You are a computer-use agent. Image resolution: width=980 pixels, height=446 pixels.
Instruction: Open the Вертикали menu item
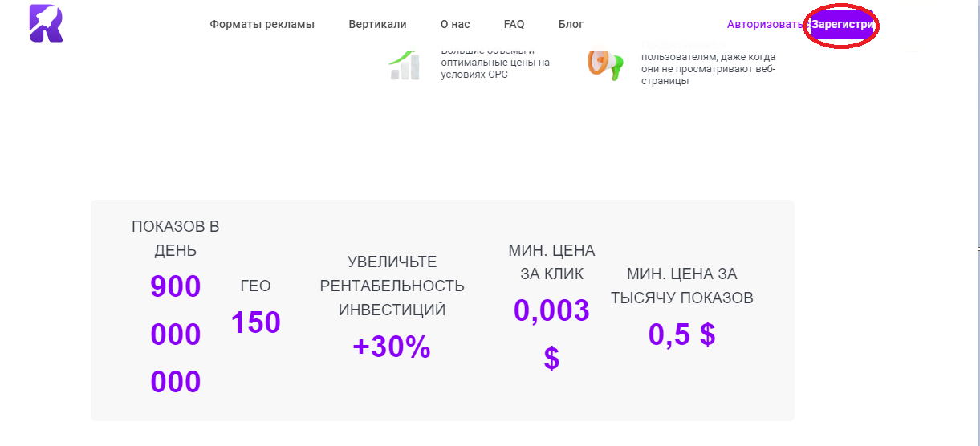[377, 24]
